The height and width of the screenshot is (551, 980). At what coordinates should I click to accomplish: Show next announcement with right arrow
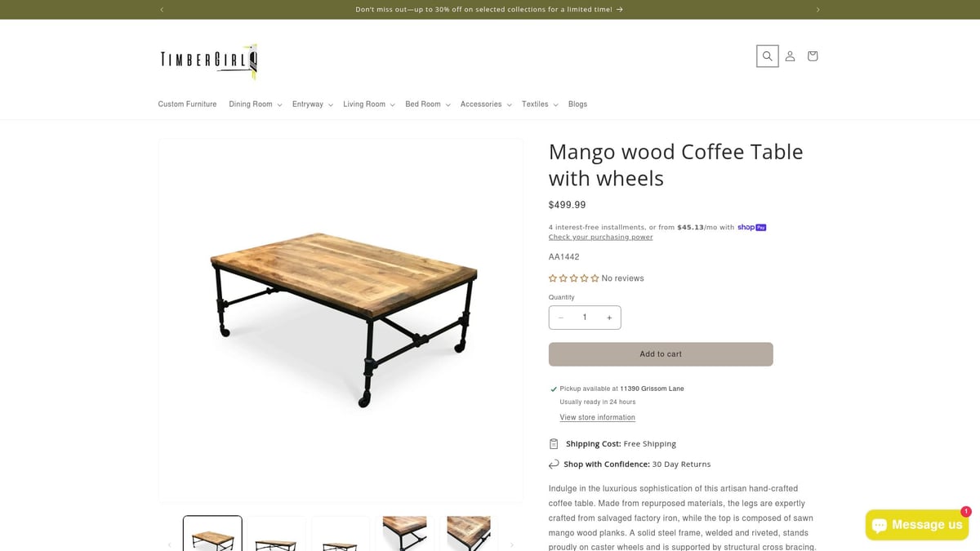pyautogui.click(x=817, y=10)
